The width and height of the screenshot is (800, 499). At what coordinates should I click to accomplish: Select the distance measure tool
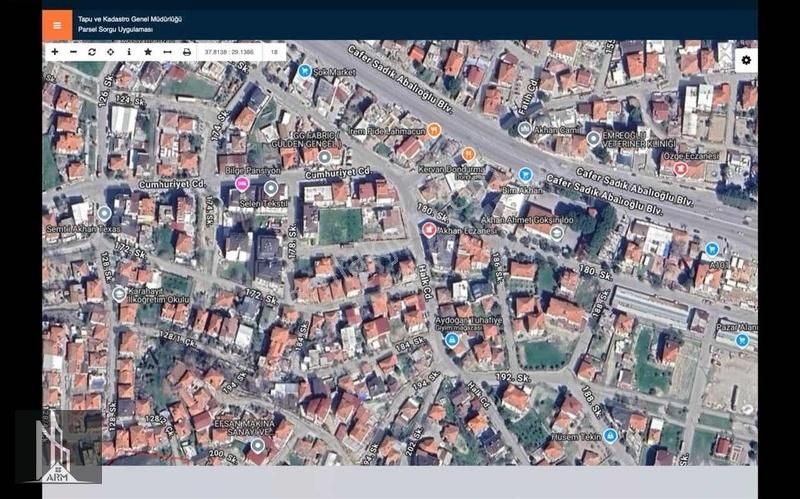click(x=167, y=52)
